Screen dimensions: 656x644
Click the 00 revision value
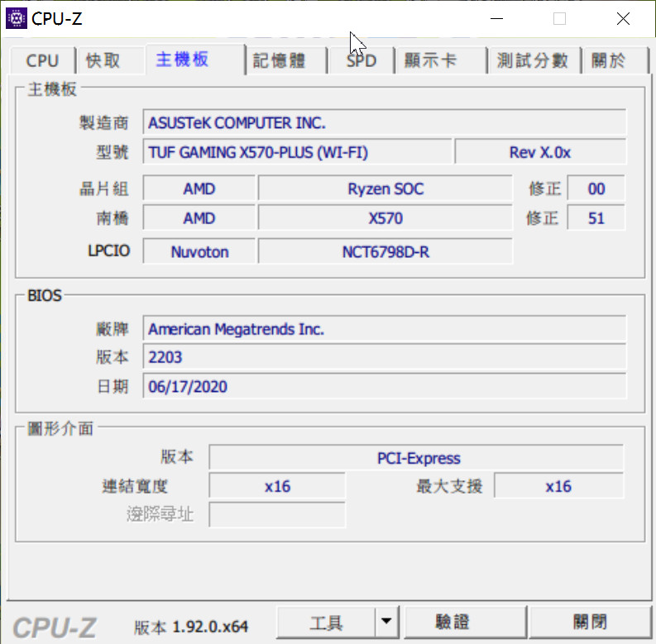[x=596, y=188]
